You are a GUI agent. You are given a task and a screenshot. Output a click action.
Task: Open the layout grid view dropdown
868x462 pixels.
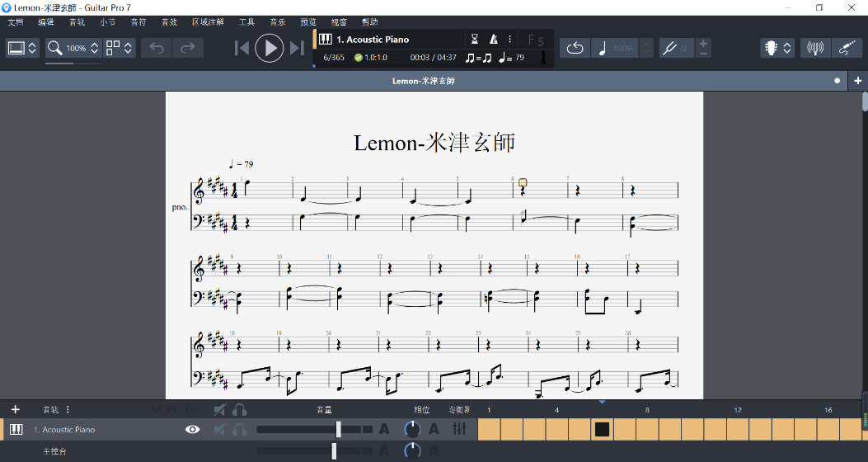120,48
